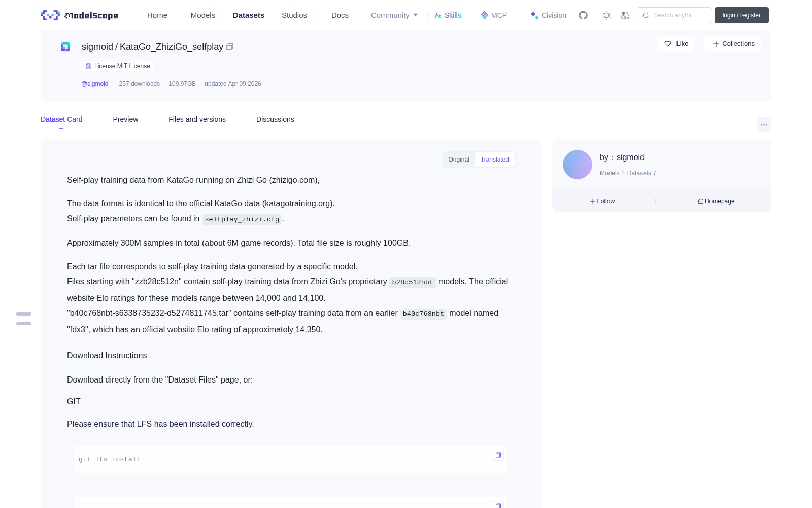
Task: Open the Models section
Action: (203, 15)
